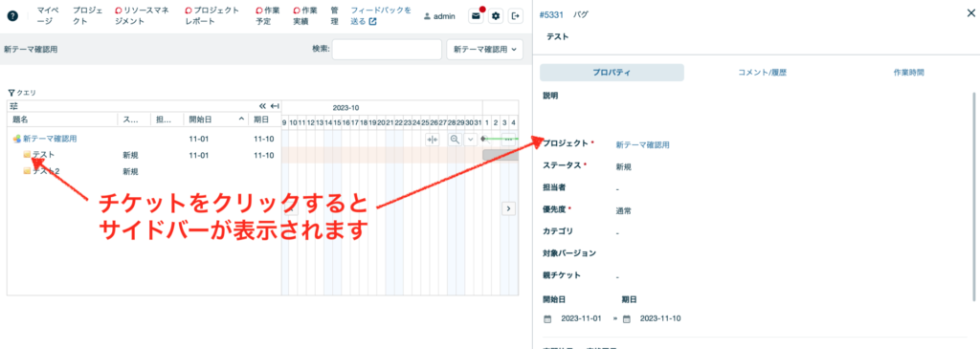Click the Gantt fit-to-width icon
Screen dimensions: 980x349
pyautogui.click(x=433, y=140)
